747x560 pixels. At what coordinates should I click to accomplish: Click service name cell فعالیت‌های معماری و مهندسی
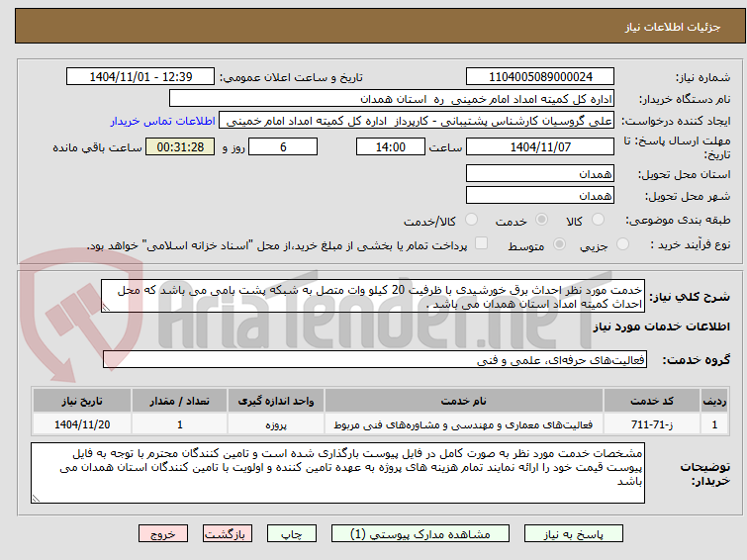(464, 424)
